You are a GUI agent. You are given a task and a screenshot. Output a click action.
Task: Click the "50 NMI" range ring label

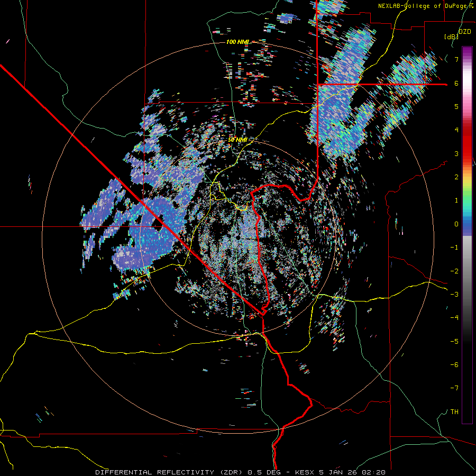coord(237,140)
